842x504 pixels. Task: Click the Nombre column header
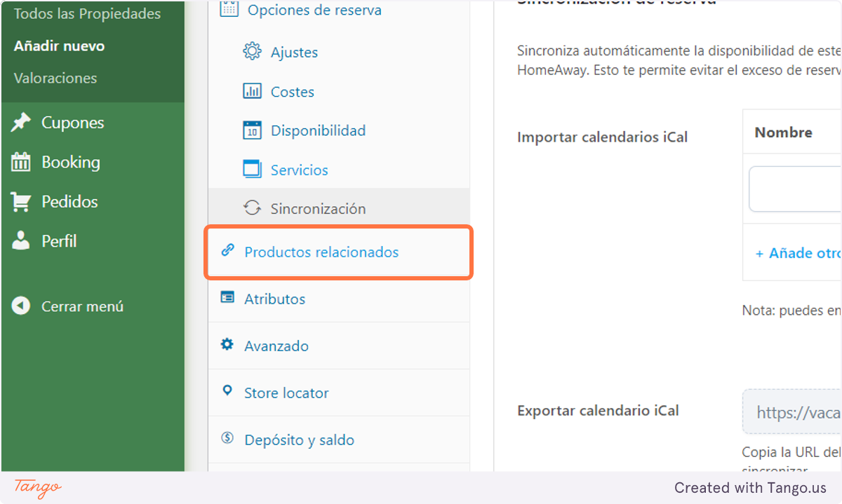(x=783, y=132)
